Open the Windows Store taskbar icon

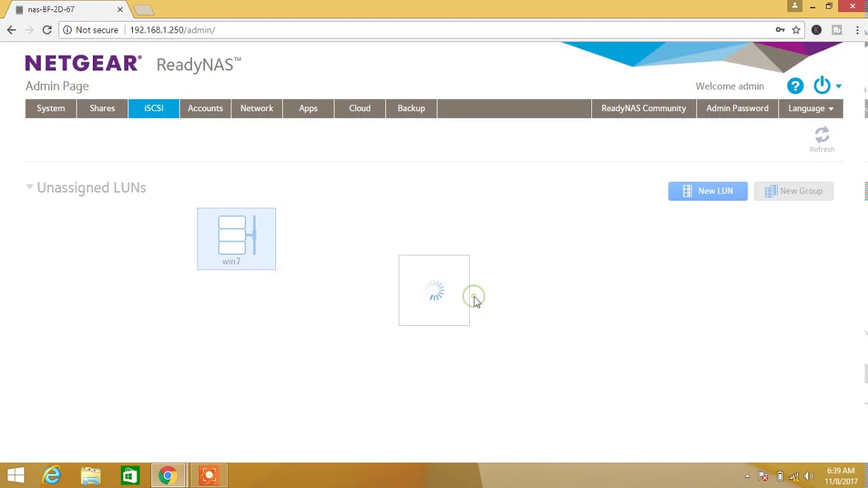(130, 476)
